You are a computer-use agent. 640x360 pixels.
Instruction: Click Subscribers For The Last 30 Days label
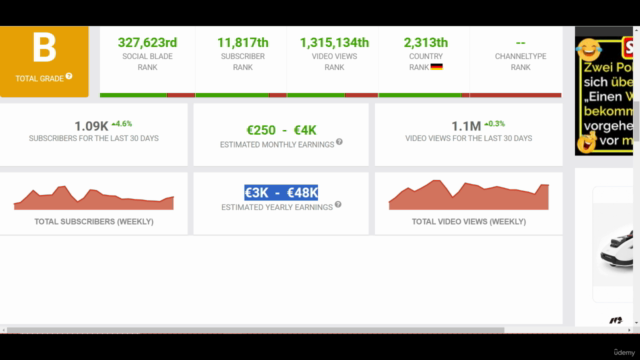94,138
